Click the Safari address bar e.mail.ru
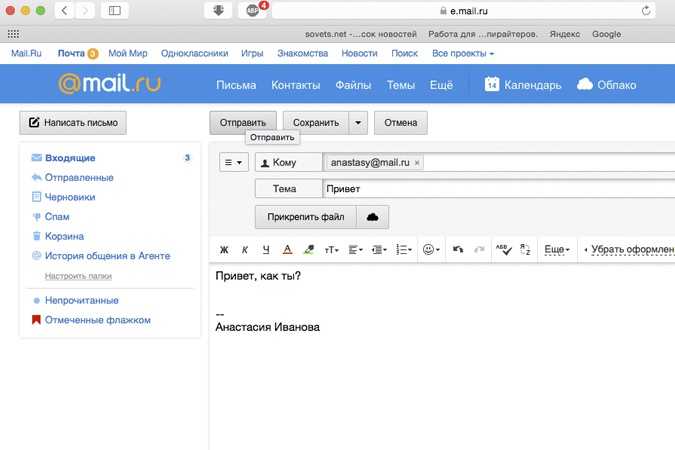The image size is (675, 450). pyautogui.click(x=464, y=11)
